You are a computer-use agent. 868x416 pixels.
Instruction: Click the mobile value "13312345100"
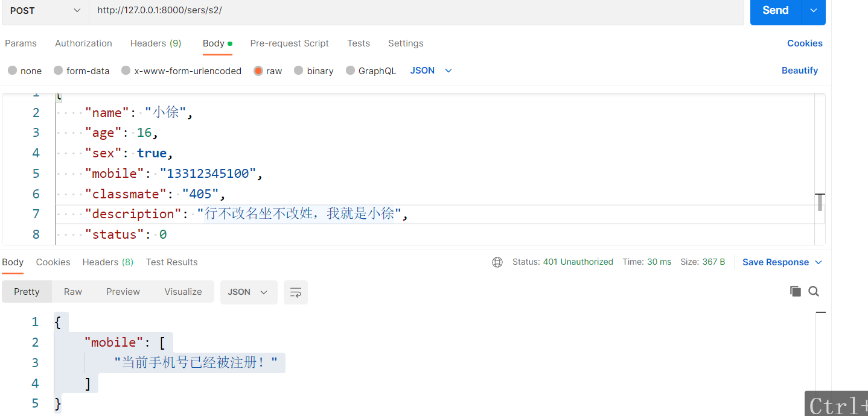[x=208, y=174]
